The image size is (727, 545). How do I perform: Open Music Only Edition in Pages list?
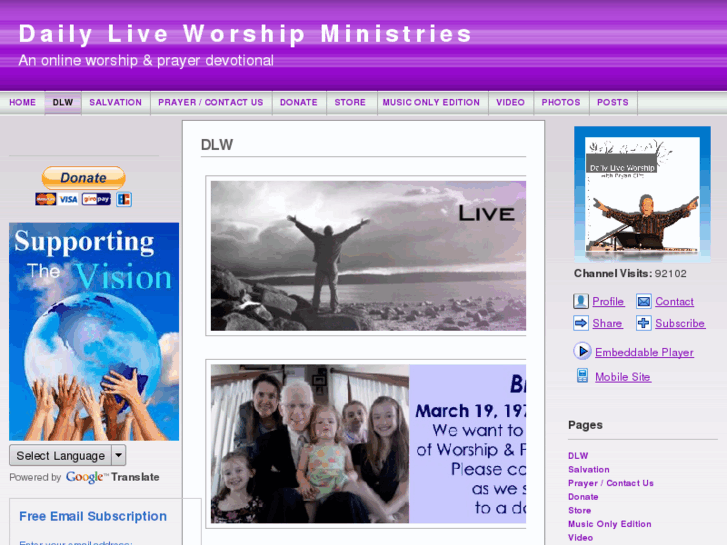(610, 524)
